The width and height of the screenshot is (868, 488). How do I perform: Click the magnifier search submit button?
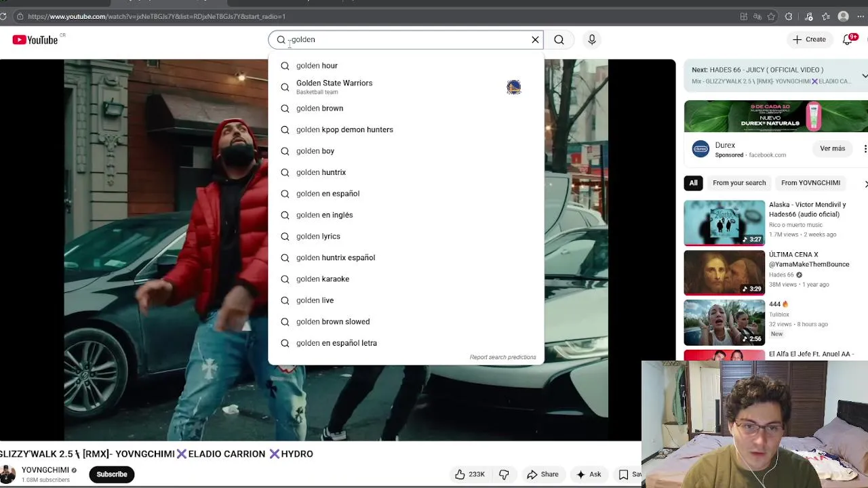(559, 39)
